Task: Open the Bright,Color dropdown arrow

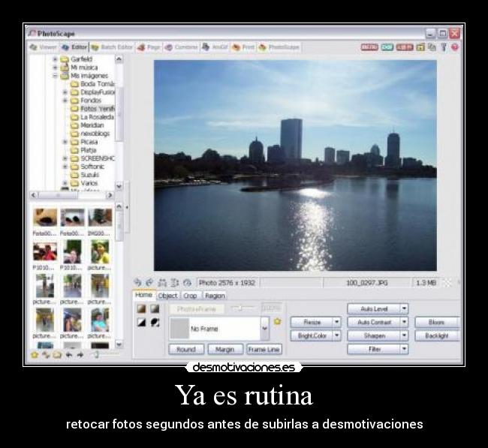Action: pyautogui.click(x=336, y=335)
